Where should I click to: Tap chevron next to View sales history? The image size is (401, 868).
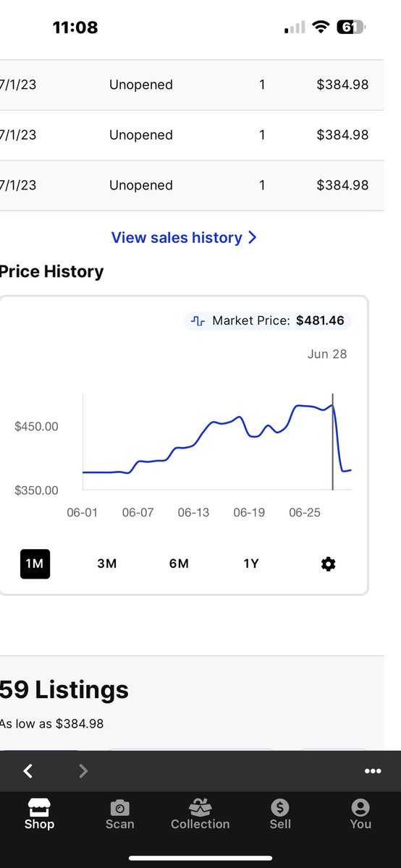click(x=252, y=237)
